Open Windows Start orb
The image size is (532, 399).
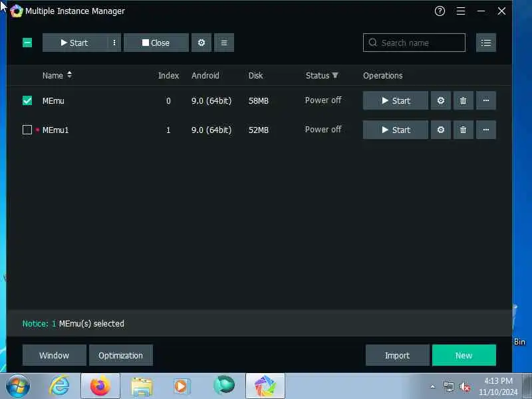pos(18,386)
